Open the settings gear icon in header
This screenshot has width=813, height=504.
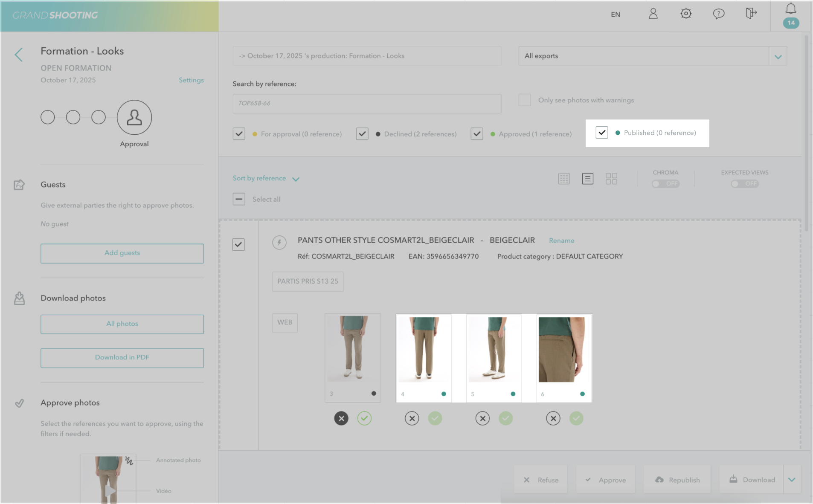[x=686, y=14]
